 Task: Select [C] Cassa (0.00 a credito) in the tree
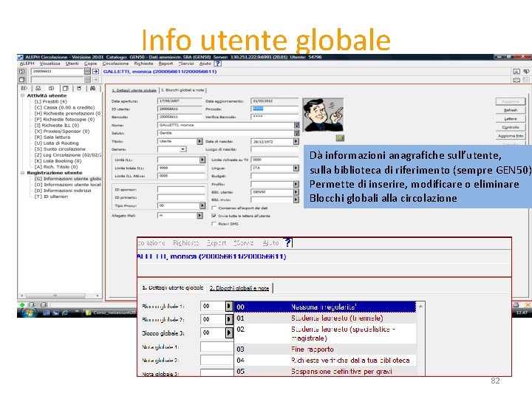pos(64,108)
